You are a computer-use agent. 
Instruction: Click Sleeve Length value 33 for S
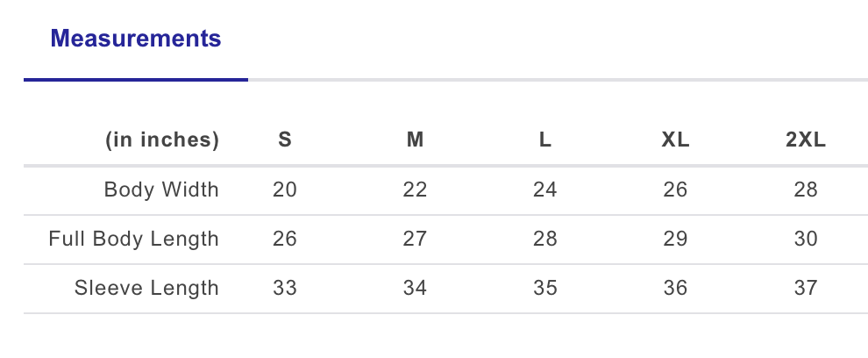285,288
